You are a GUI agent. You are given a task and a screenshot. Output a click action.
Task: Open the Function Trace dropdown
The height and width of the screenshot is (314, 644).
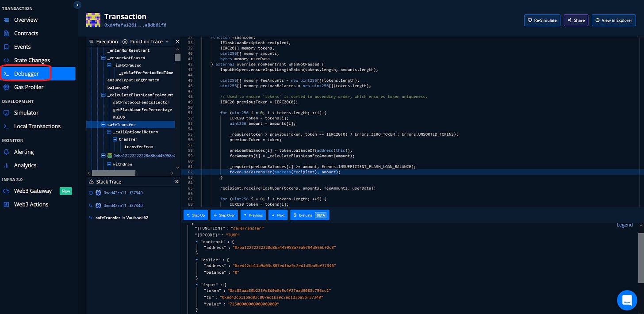[146, 42]
